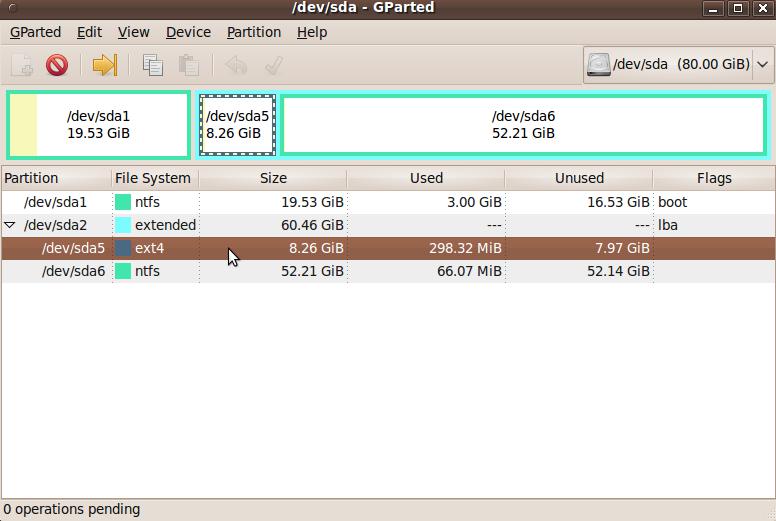Viewport: 776px width, 521px height.
Task: Click the 298.32 MiB used value
Action: tap(465, 248)
